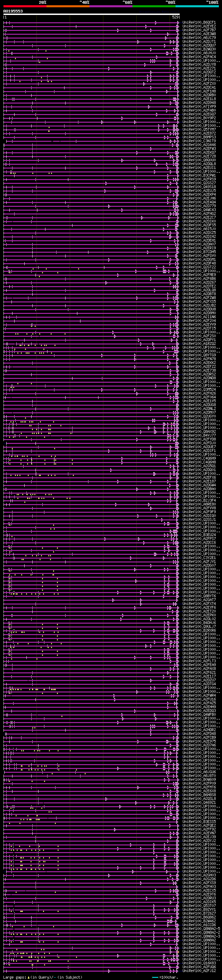Click the orange ~40% identity legend bar

68,6
